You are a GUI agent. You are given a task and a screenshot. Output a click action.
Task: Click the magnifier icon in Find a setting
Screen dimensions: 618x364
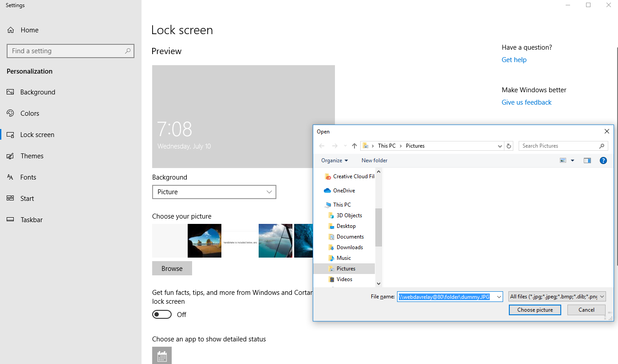pyautogui.click(x=128, y=51)
